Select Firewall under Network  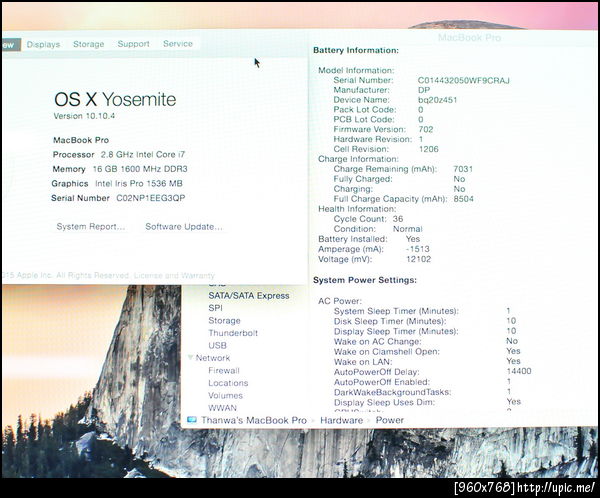click(224, 371)
